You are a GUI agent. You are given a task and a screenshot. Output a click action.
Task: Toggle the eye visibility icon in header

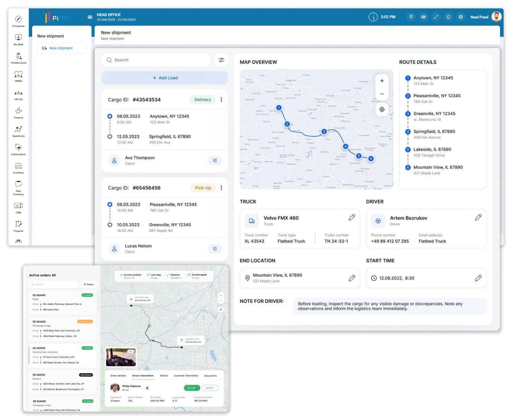tap(423, 17)
